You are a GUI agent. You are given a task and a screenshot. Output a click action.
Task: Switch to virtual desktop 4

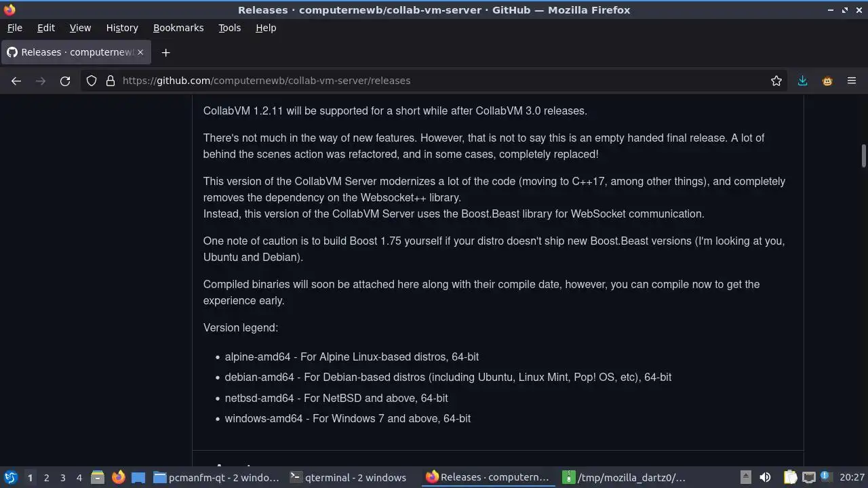point(79,478)
